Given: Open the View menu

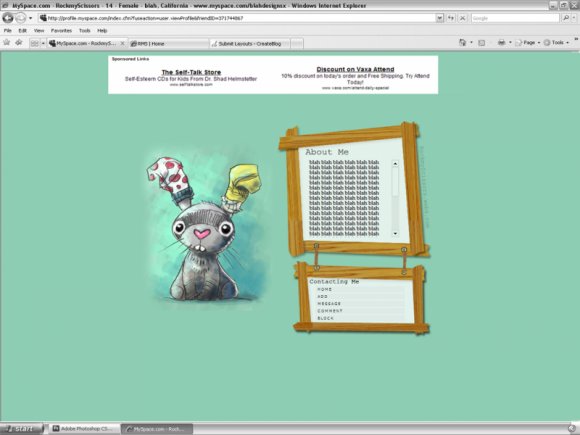Looking at the screenshot, I should [39, 31].
